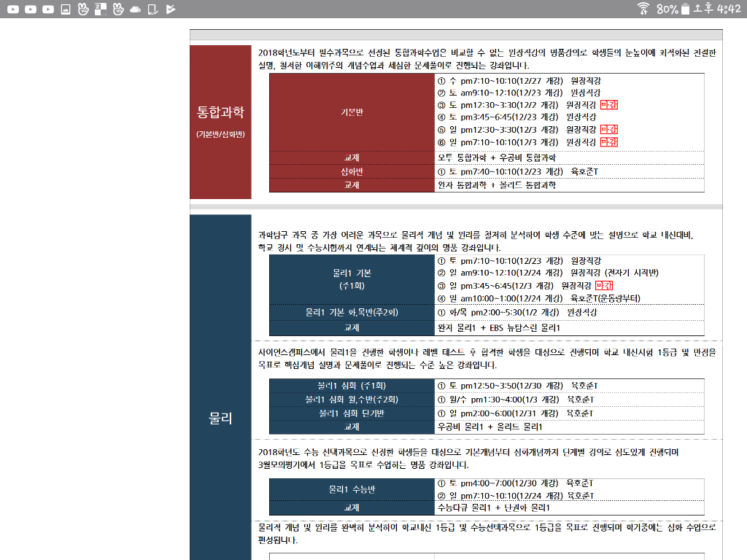
Task: Tap the 심화반 row label under 통합과학
Action: 352,171
